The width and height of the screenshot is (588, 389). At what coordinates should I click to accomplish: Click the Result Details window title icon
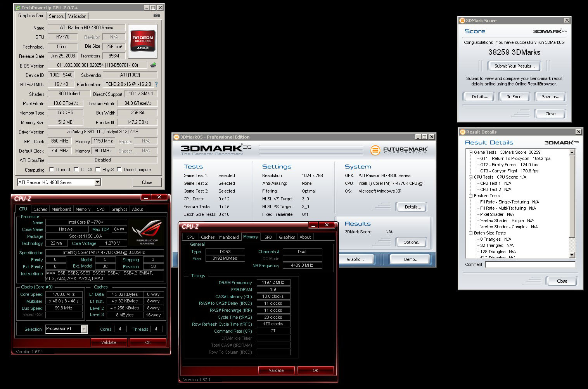pos(462,132)
